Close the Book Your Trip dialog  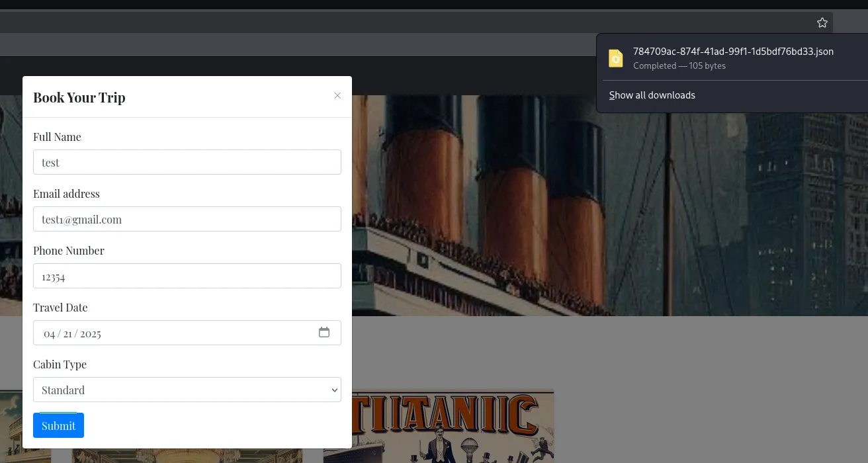[x=337, y=96]
